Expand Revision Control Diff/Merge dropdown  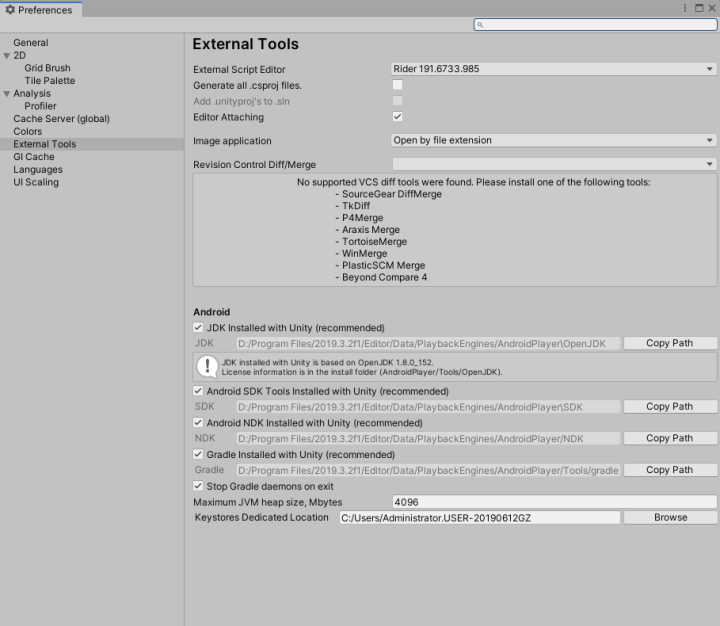tap(554, 164)
